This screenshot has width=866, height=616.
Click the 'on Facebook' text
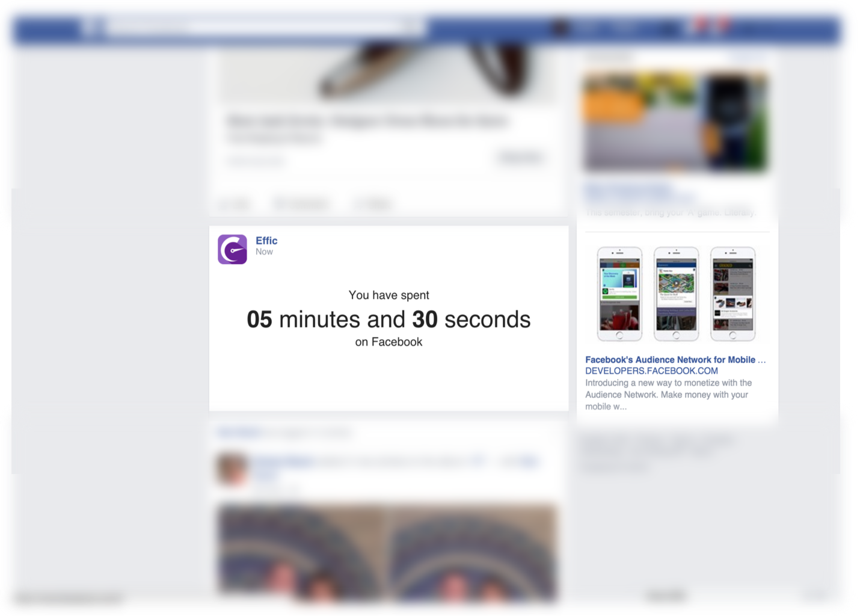[388, 342]
